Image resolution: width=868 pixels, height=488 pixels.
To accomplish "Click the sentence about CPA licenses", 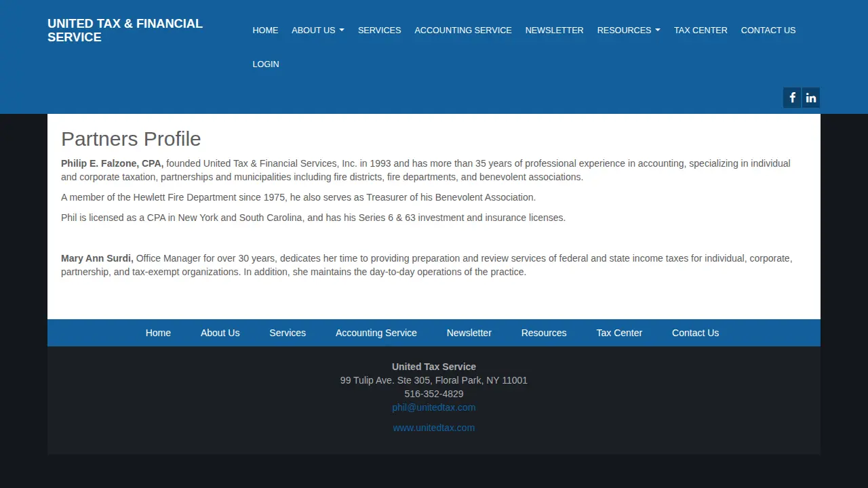I will tap(313, 218).
